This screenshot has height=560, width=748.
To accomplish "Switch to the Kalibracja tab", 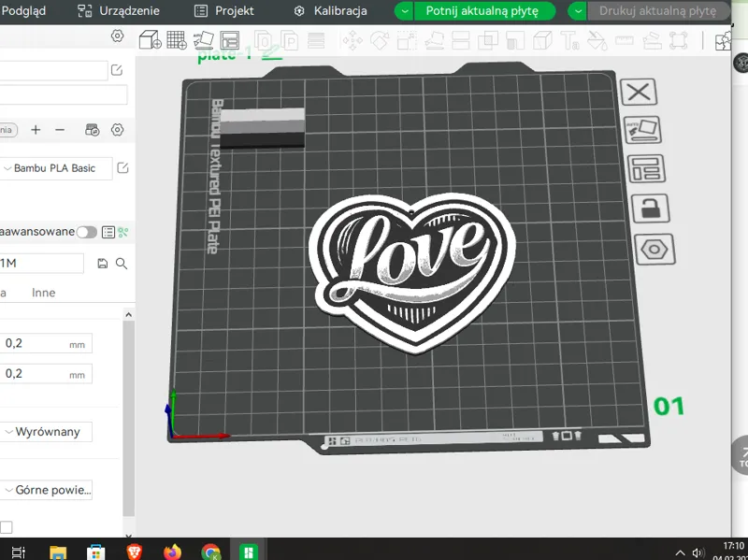I will pyautogui.click(x=331, y=10).
